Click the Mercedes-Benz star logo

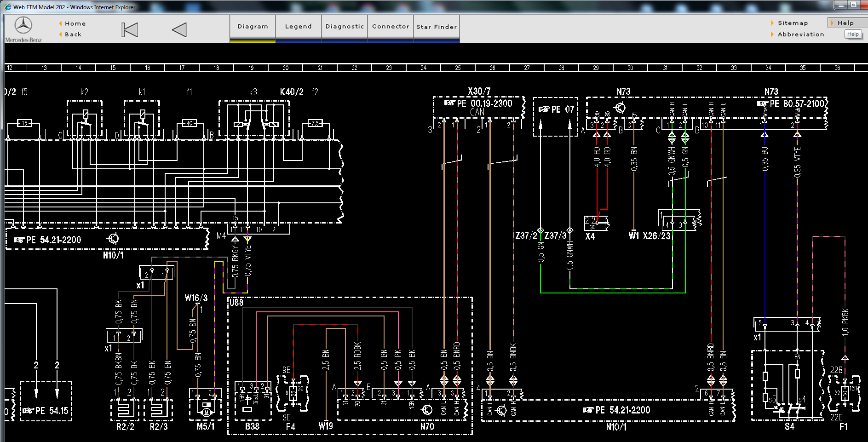pos(23,26)
